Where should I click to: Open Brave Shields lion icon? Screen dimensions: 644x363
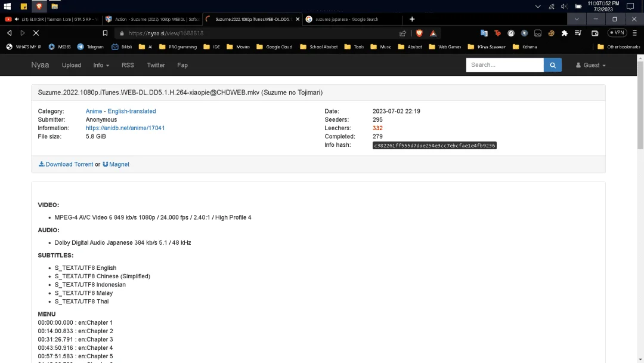coord(419,33)
